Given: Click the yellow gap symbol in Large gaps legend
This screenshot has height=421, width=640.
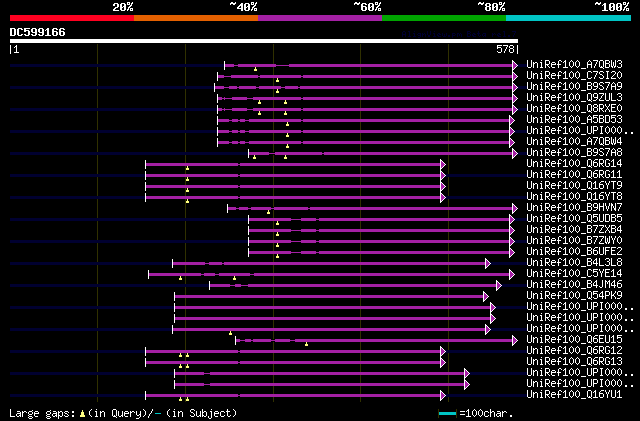Looking at the screenshot, I should (x=82, y=414).
